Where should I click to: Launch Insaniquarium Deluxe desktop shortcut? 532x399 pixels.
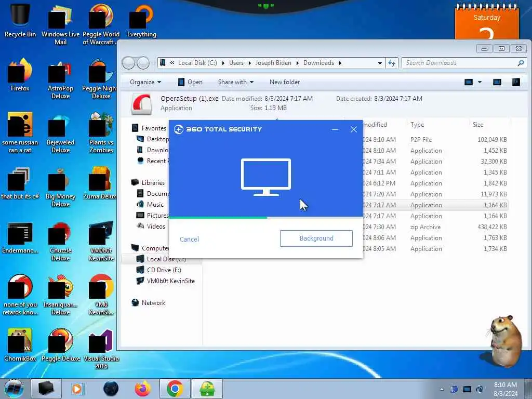click(60, 295)
